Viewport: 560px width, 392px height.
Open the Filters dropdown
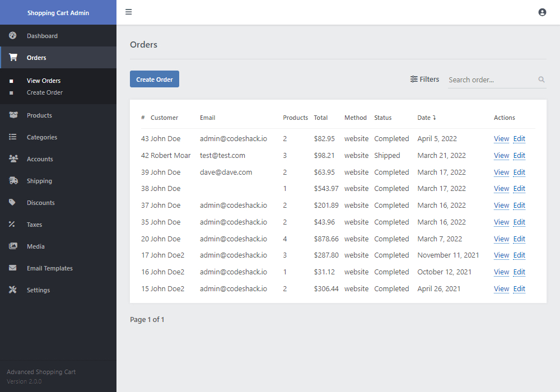coord(424,80)
